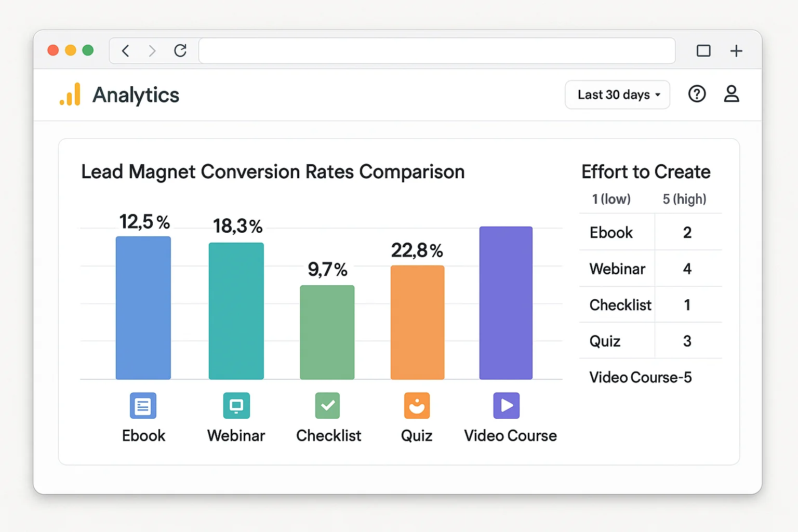Click the back navigation chevron
798x532 pixels.
[x=125, y=50]
